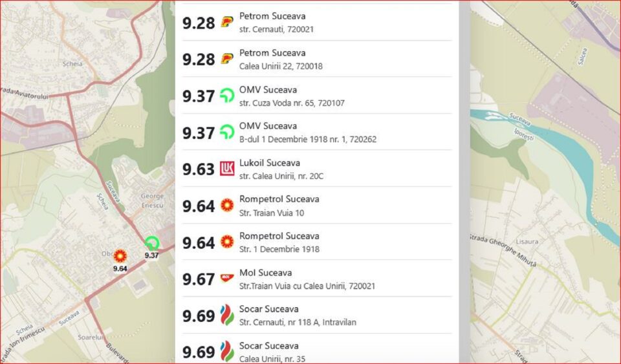The width and height of the screenshot is (621, 364).
Task: Click the red Lukoil logo in the list
Action: tap(226, 169)
